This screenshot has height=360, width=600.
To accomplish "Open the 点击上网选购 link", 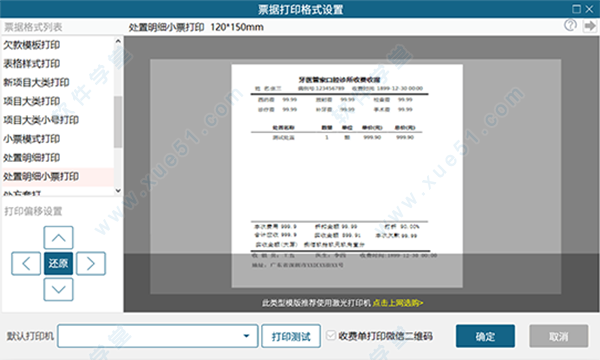I will 398,303.
